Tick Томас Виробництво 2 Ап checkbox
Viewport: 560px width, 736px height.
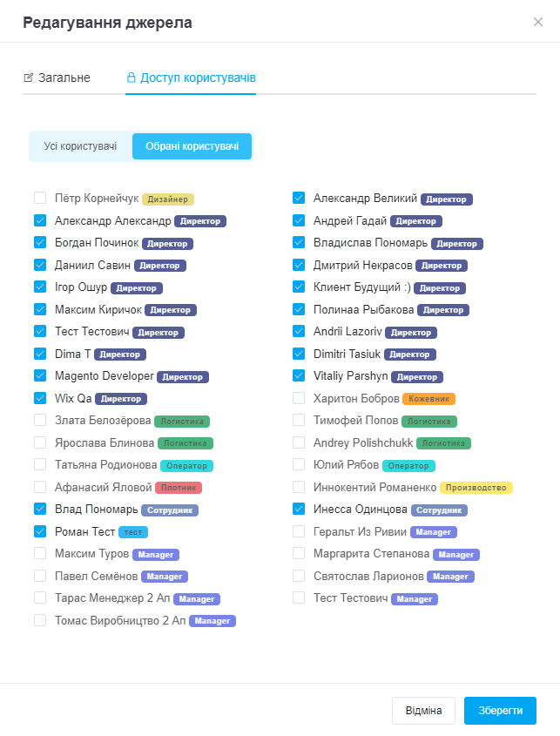40,620
